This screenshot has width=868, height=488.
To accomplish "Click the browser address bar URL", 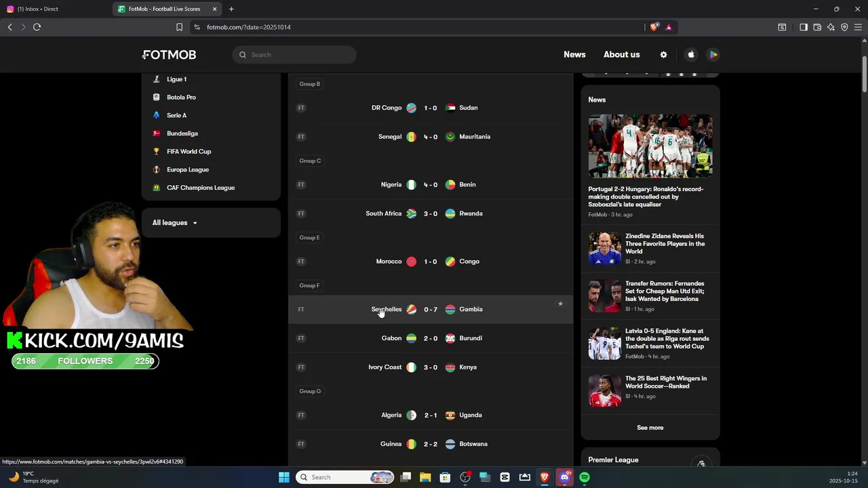I will 249,27.
